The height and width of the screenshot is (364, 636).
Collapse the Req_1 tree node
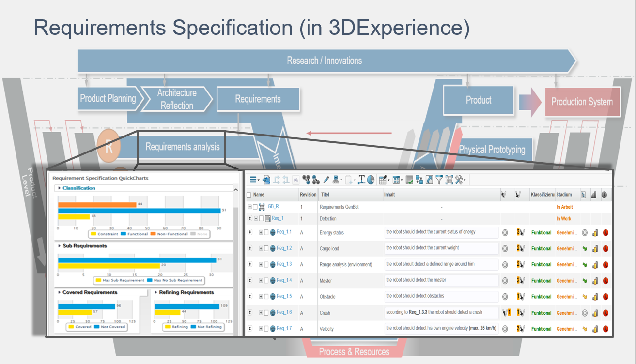coord(256,219)
